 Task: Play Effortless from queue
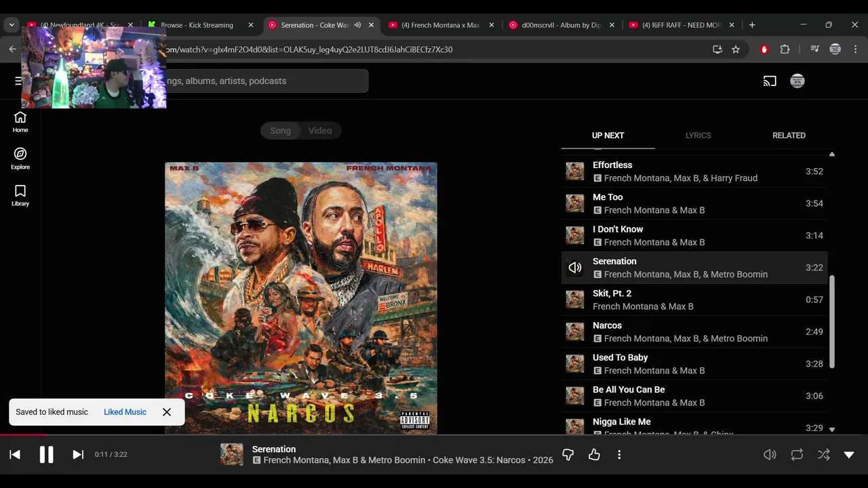(x=694, y=171)
